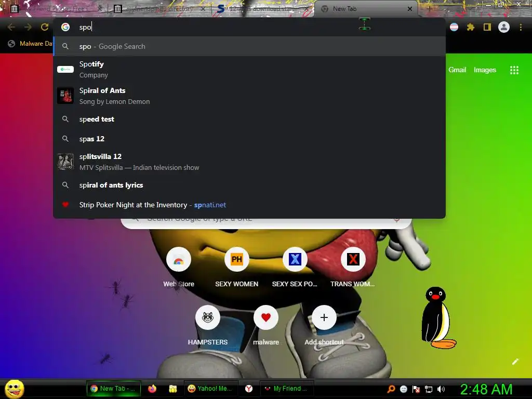Viewport: 532px width, 399px height.
Task: Open the Chrome three-dot menu
Action: point(521,27)
